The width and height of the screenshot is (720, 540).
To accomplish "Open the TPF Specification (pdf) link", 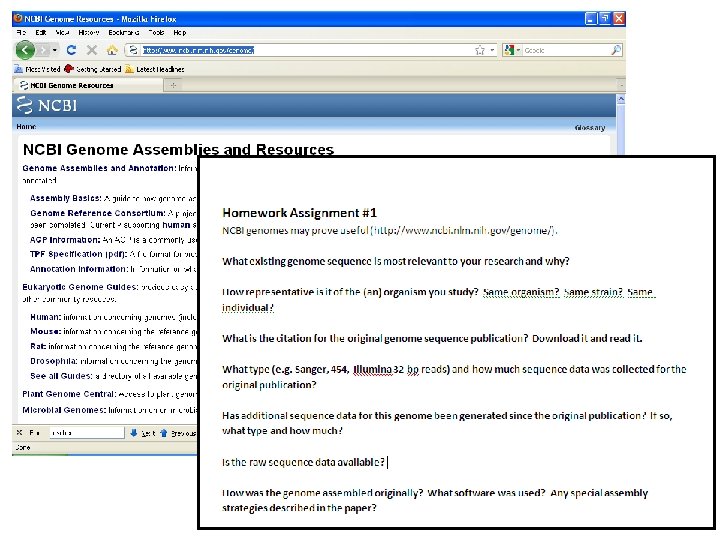I will (x=78, y=254).
